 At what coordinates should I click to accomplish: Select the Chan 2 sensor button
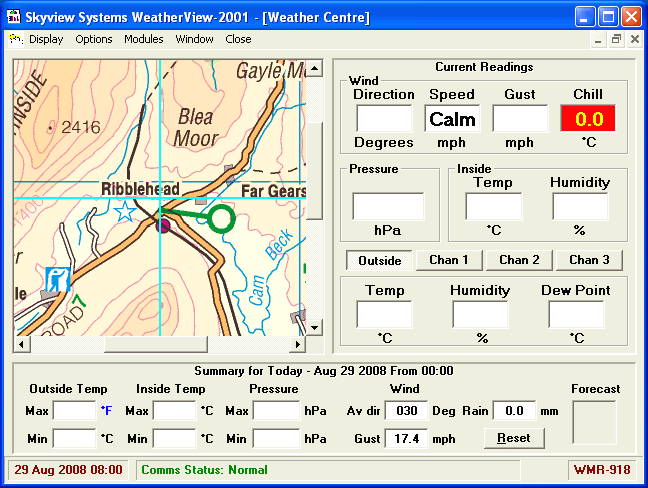519,260
